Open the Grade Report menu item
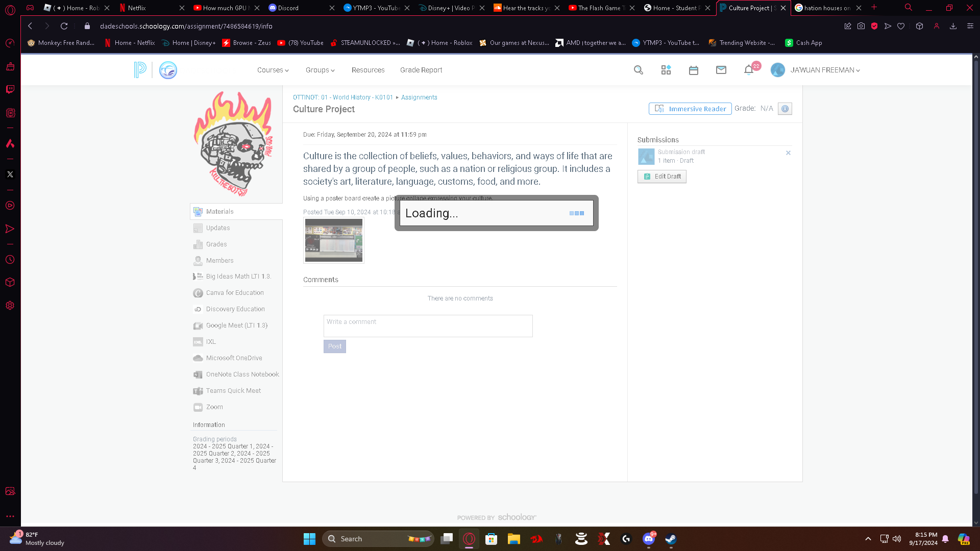This screenshot has height=551, width=980. pyautogui.click(x=421, y=70)
